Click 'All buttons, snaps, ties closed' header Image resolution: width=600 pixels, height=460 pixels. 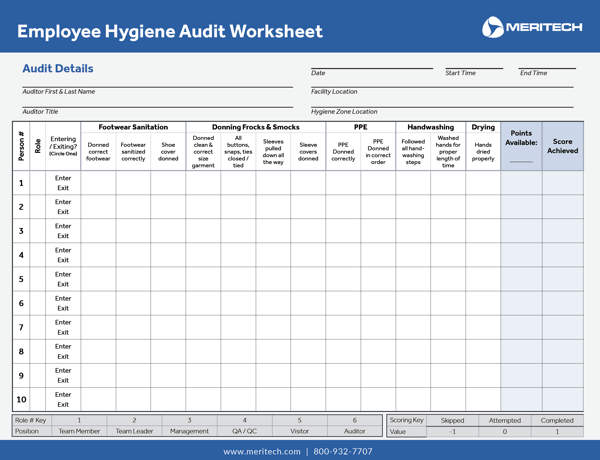pyautogui.click(x=238, y=152)
